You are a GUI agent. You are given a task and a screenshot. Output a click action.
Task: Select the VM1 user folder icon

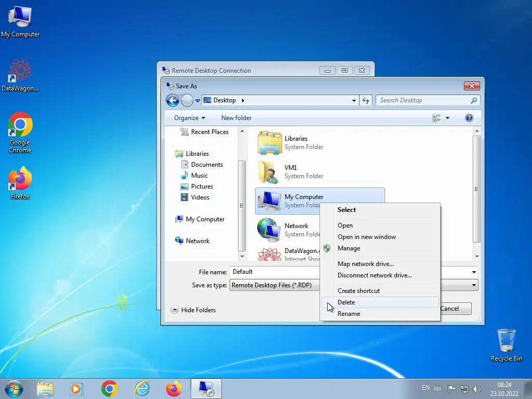point(270,172)
